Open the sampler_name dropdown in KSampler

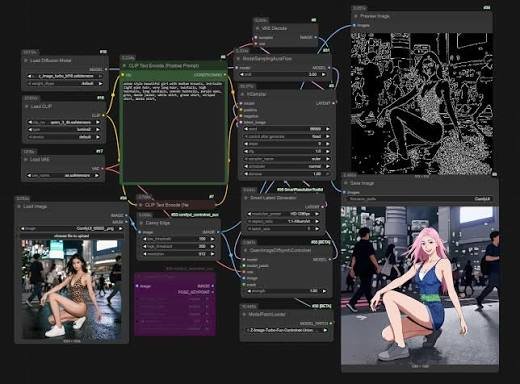(287, 159)
